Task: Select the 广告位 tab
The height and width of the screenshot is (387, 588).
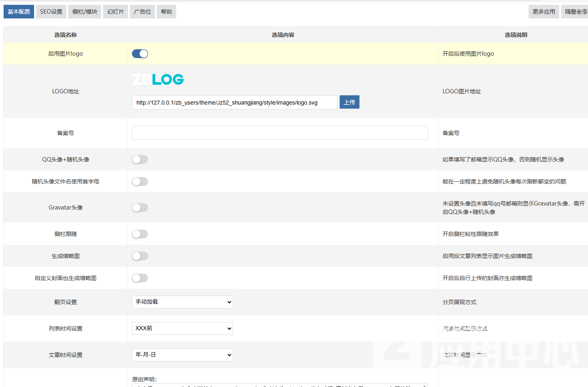Action: (142, 12)
